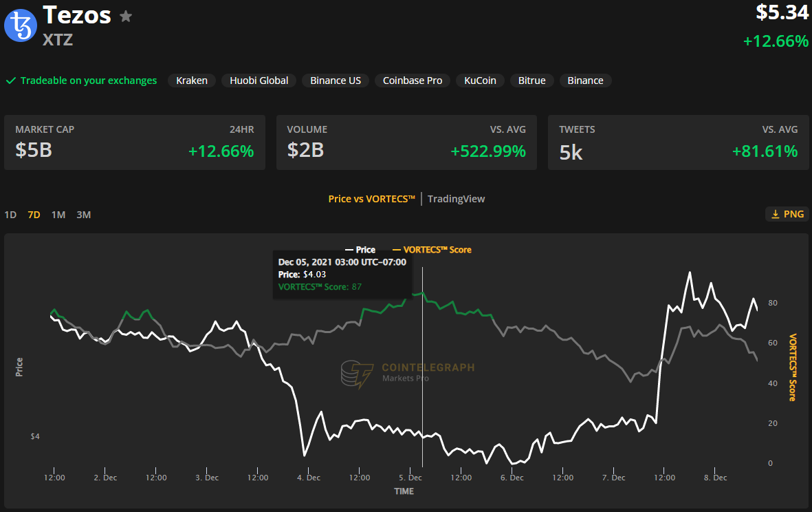Open the Bitrue exchange
The width and height of the screenshot is (812, 512).
(532, 81)
